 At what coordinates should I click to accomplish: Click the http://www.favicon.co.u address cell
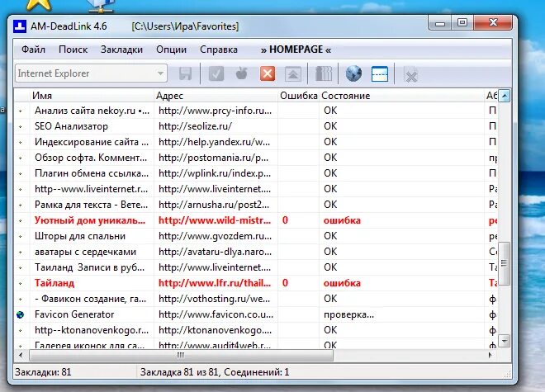point(216,314)
